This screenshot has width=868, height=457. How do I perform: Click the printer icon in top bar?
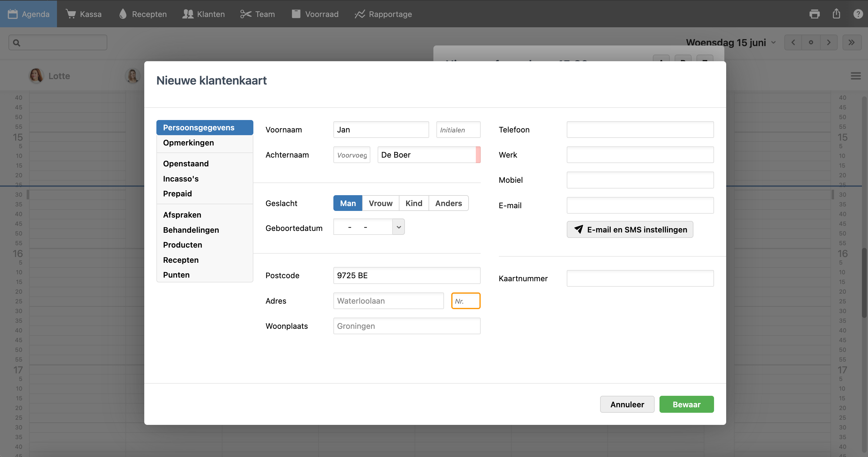coord(814,14)
